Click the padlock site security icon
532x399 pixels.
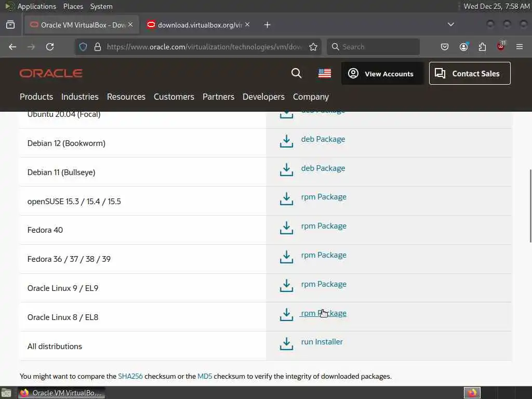pos(98,47)
